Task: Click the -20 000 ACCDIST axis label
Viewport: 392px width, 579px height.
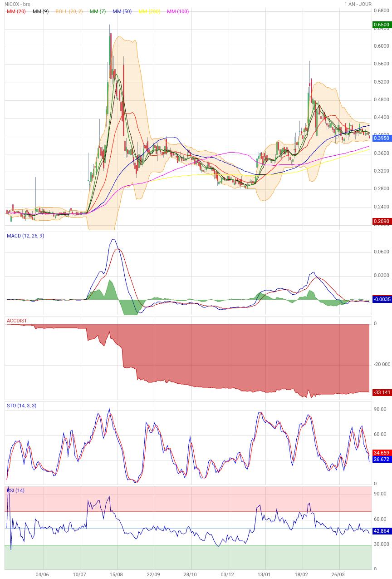Action: point(382,364)
